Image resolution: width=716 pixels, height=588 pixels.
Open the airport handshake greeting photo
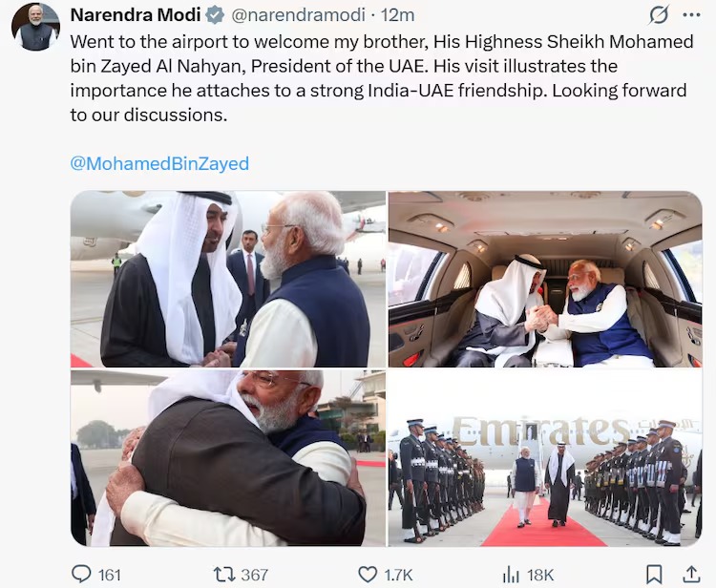coord(228,279)
